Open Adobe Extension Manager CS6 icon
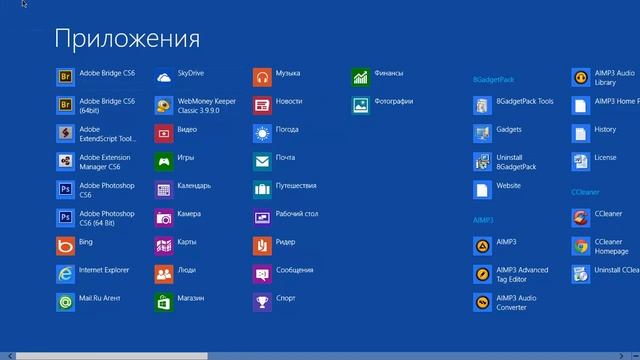Image resolution: width=640 pixels, height=360 pixels. [65, 162]
